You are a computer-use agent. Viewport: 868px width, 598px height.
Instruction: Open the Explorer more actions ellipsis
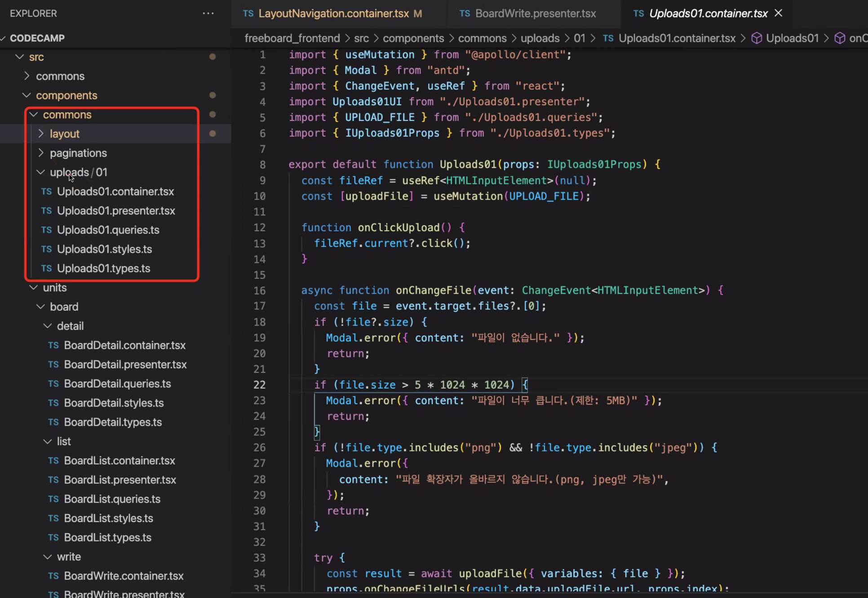point(208,13)
